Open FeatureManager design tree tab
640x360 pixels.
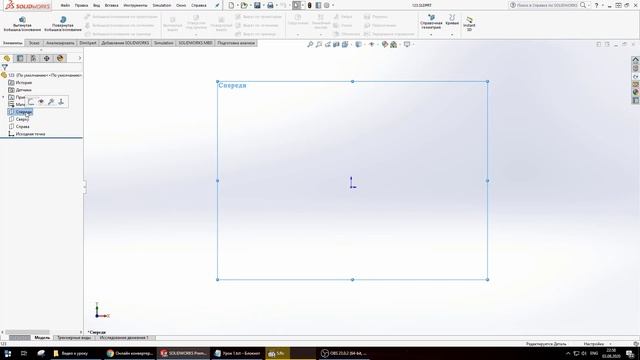tap(7, 58)
